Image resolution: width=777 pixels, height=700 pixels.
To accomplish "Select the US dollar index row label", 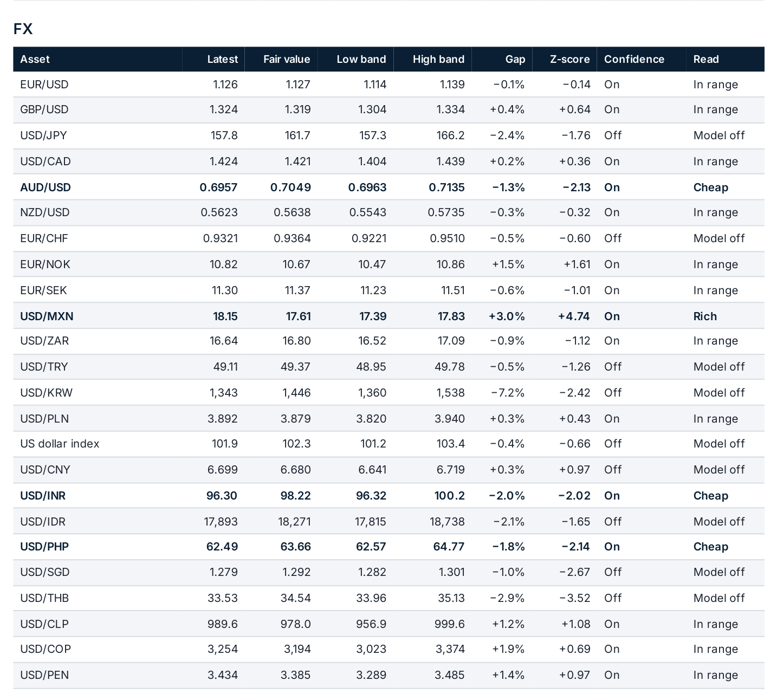I will [x=60, y=444].
